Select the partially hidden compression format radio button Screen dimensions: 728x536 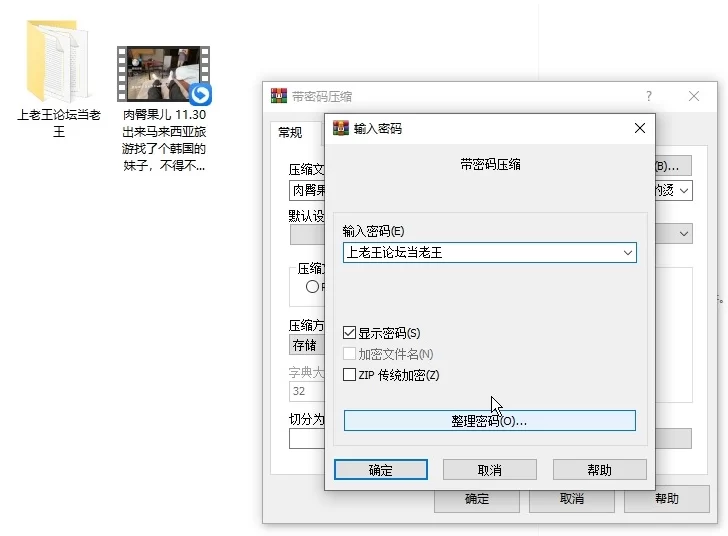[x=312, y=287]
